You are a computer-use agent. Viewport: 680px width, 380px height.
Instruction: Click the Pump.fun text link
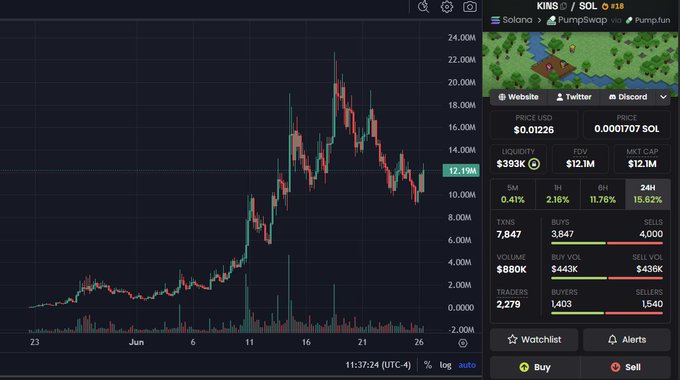pos(652,20)
